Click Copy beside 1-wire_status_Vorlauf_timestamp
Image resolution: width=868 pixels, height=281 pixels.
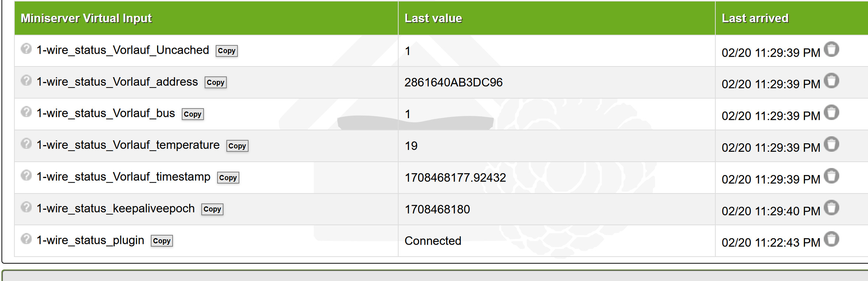(228, 178)
